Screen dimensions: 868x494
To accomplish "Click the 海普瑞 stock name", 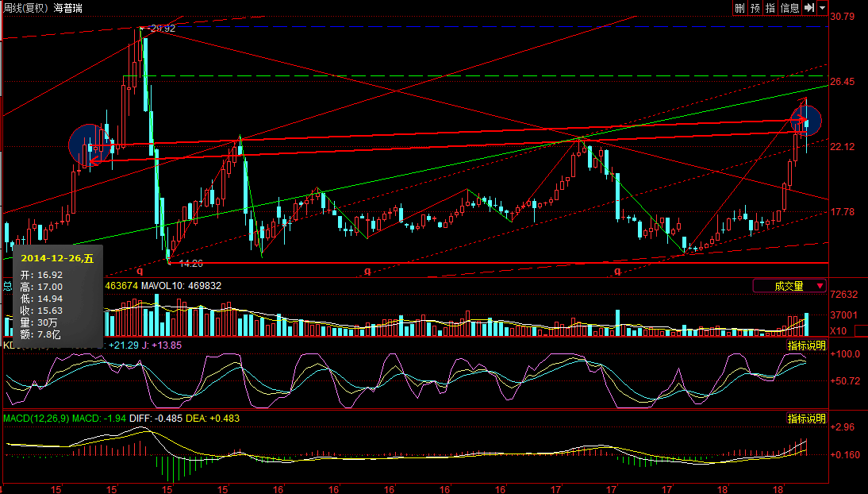I will [x=67, y=8].
